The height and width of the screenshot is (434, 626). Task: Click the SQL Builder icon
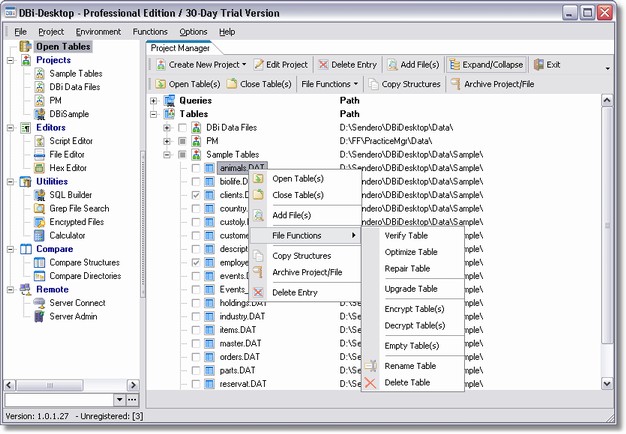(x=39, y=195)
